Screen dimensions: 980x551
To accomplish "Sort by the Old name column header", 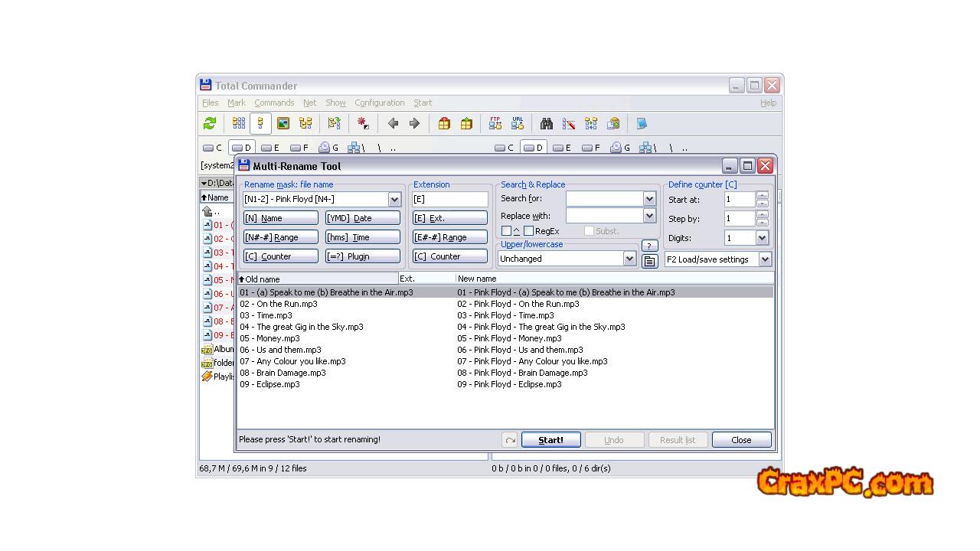I will point(318,279).
